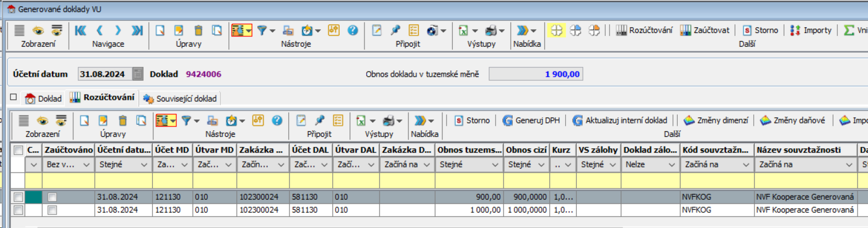The image size is (868, 228).
Task: Click list lines icon in top Zobrazení group
Action: [20, 31]
